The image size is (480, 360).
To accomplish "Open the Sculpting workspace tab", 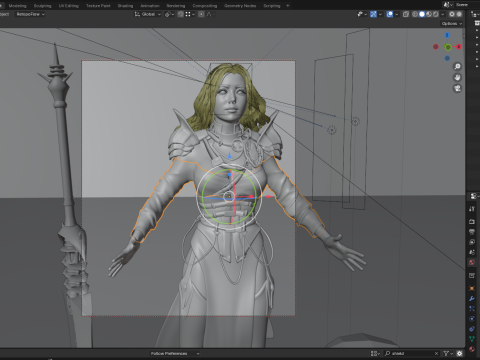I will coord(42,6).
